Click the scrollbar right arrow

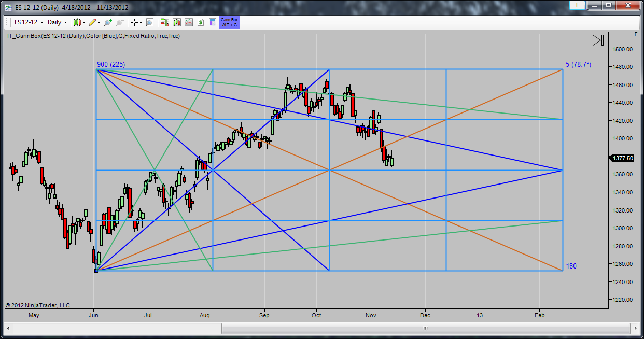(x=634, y=328)
